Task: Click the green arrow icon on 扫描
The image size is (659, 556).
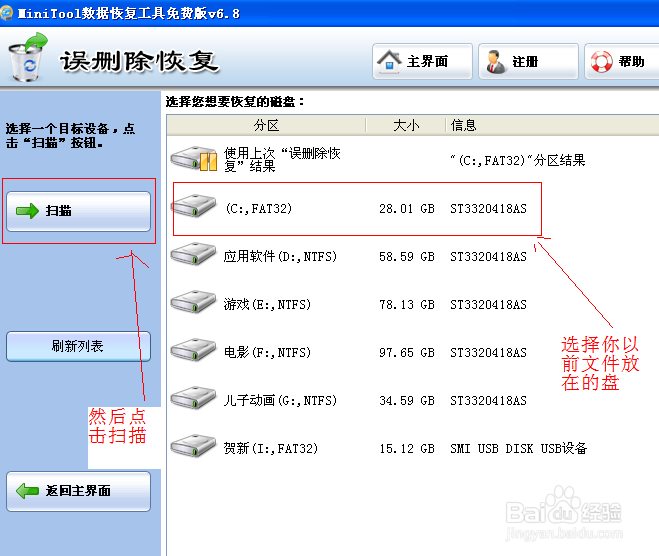Action: tap(27, 211)
